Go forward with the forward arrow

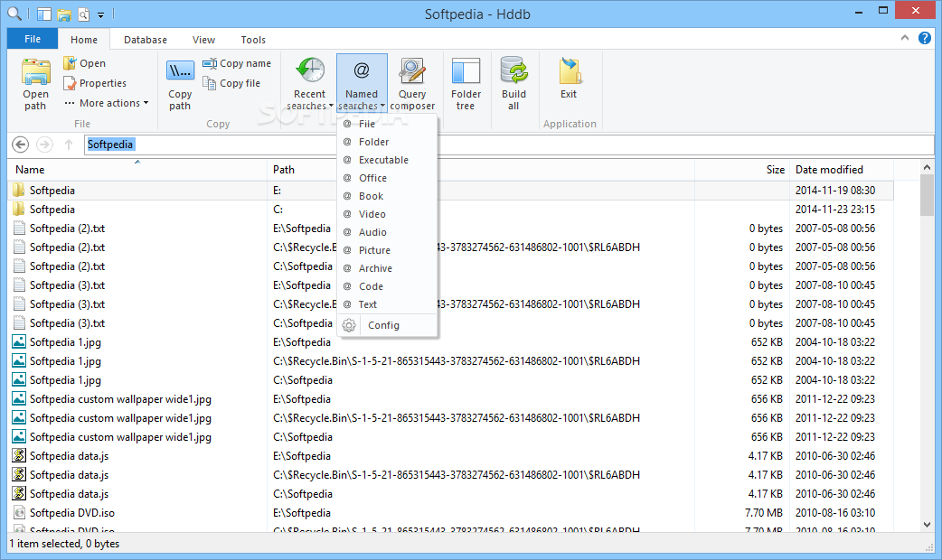coord(44,144)
